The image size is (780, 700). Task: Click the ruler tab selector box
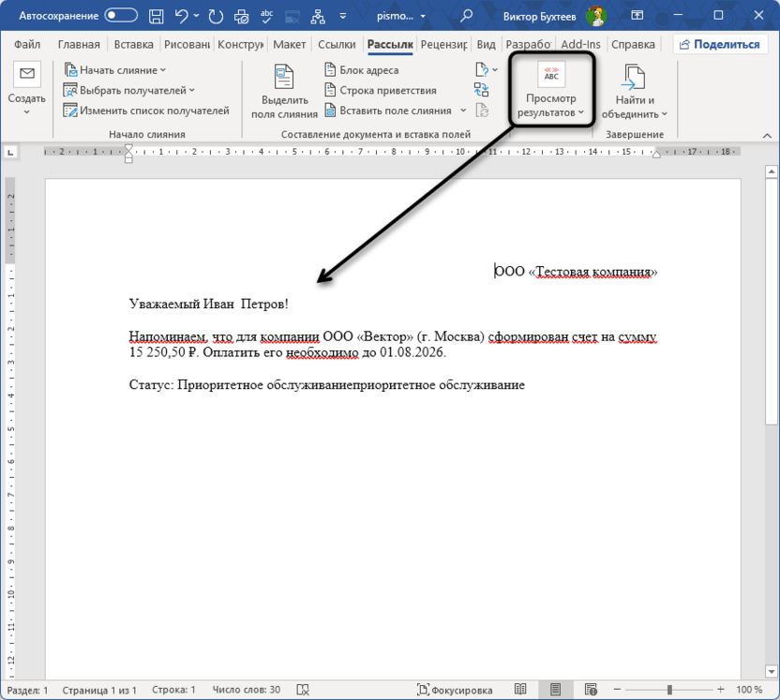tap(10, 152)
